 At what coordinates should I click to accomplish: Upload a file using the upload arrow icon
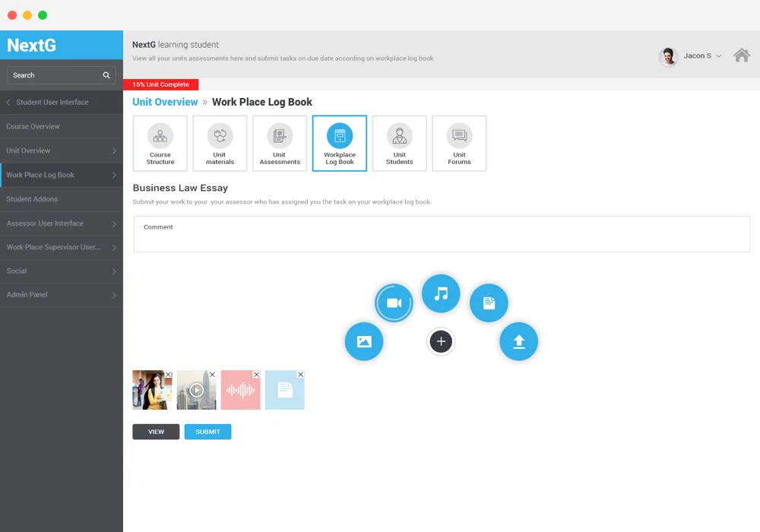tap(518, 341)
